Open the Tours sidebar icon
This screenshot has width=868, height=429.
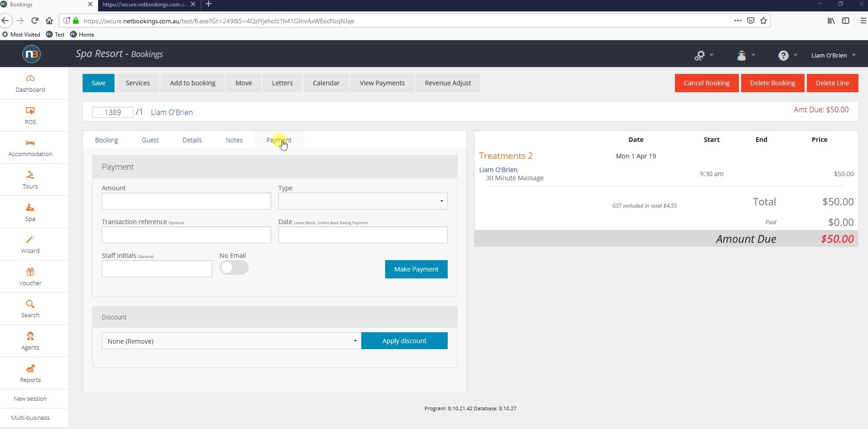tap(30, 175)
